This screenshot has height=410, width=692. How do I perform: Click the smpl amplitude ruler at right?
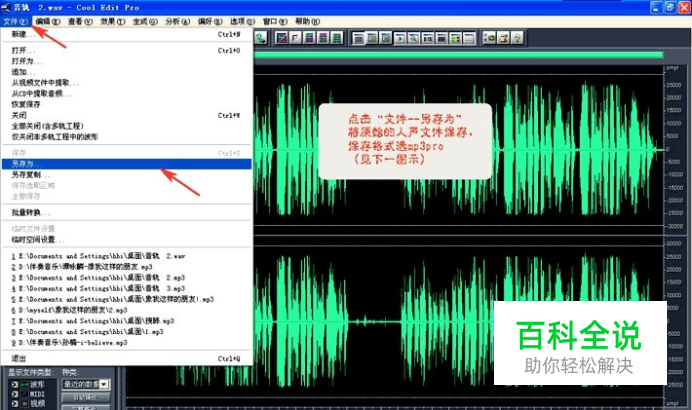point(677,150)
